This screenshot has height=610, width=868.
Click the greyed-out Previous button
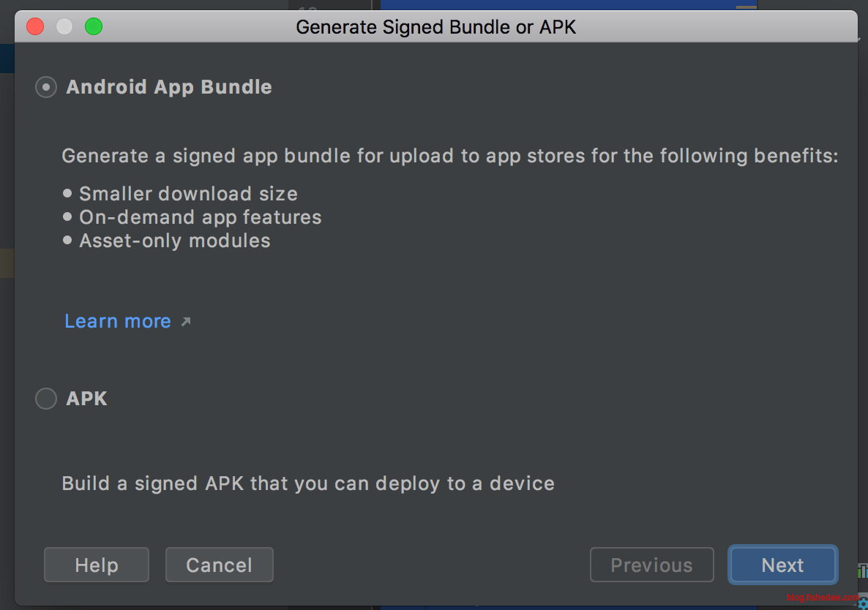(x=651, y=565)
